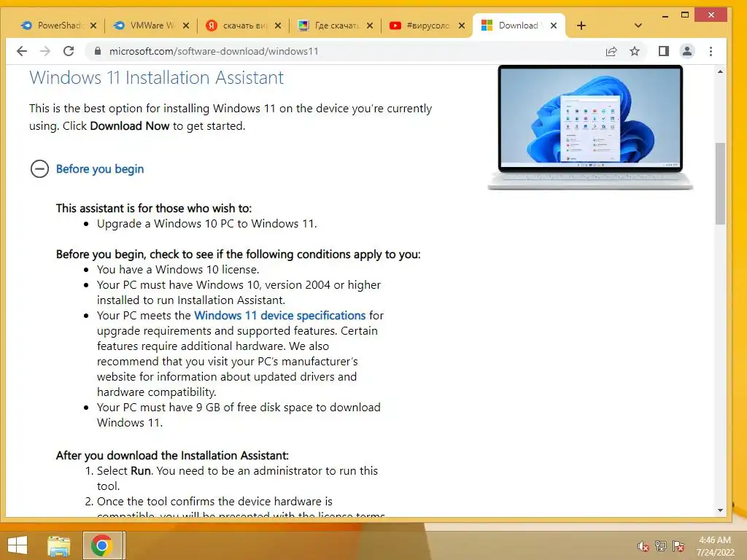Click the Before you begin link text
Screen dimensions: 747x560
tap(99, 169)
